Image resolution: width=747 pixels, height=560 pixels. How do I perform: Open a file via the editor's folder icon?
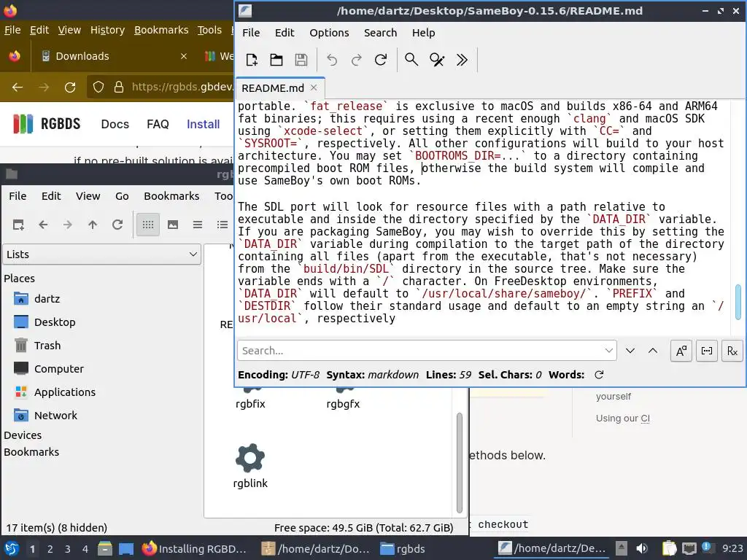pyautogui.click(x=276, y=60)
